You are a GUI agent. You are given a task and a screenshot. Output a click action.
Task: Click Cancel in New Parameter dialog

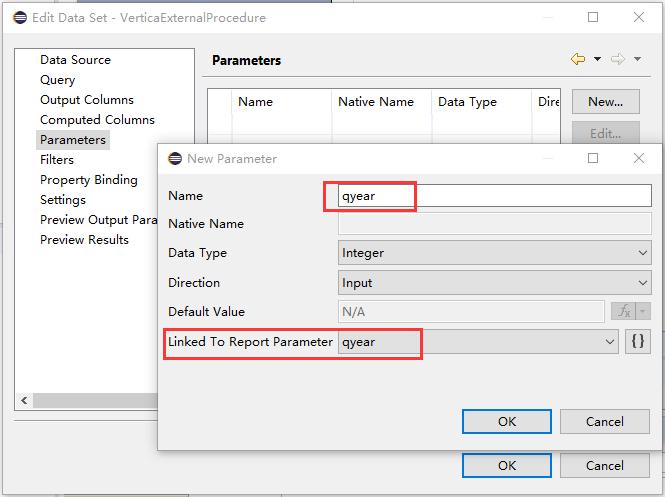point(604,421)
